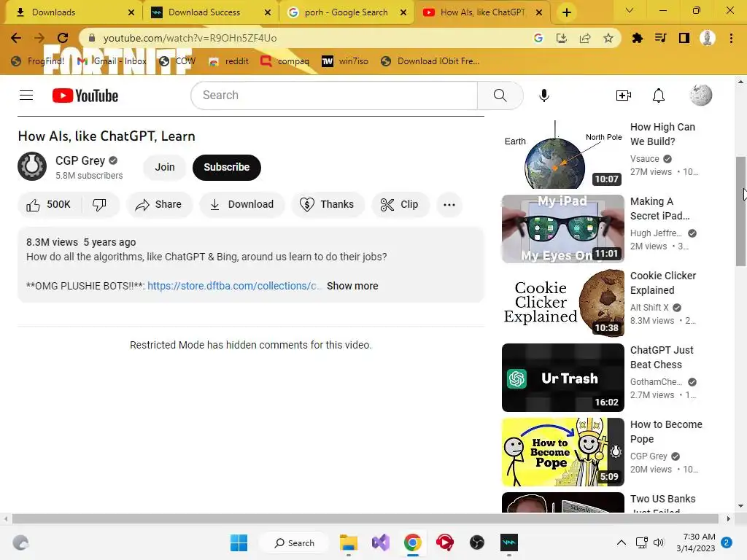Click the Thanks button
747x560 pixels.
tap(328, 205)
